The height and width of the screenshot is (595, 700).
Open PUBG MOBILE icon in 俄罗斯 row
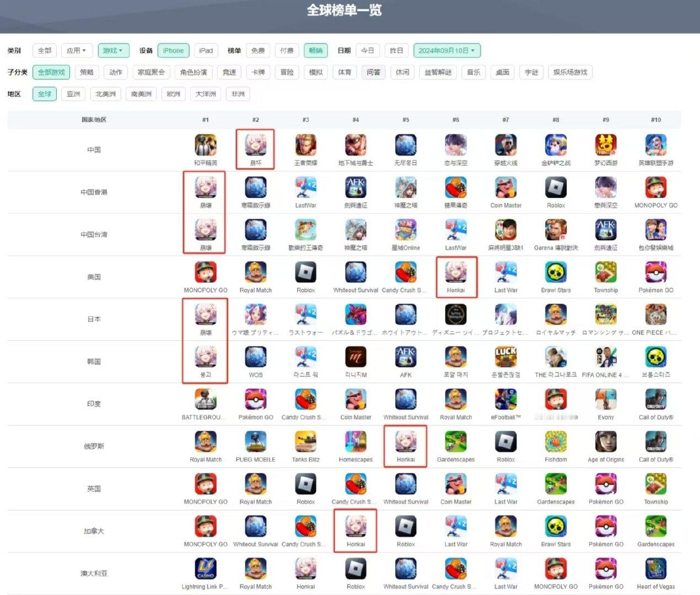256,442
